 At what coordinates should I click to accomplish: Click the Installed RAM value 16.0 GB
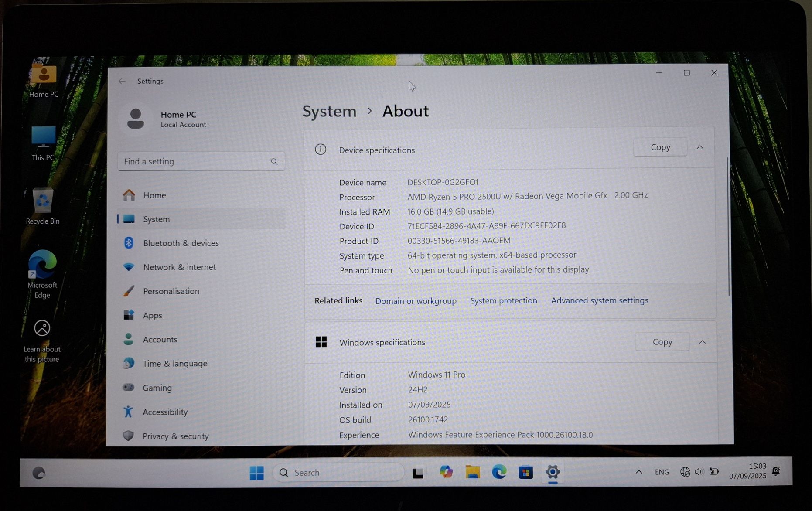[x=450, y=211]
